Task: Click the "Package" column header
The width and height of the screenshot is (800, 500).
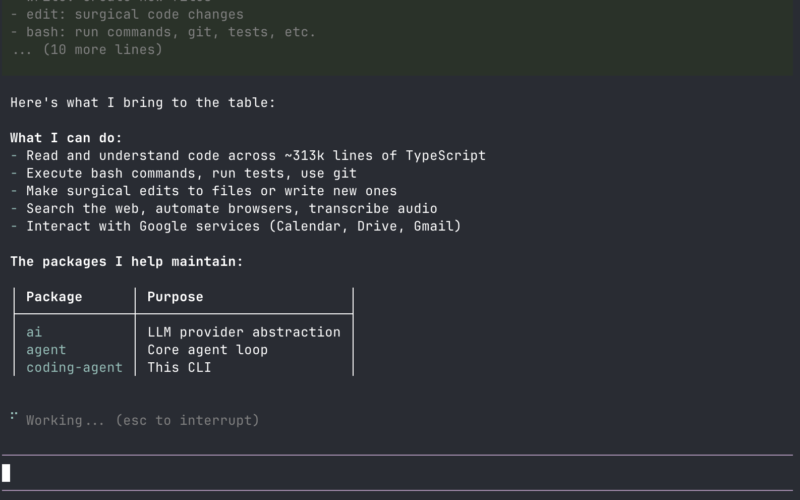Action: tap(54, 297)
